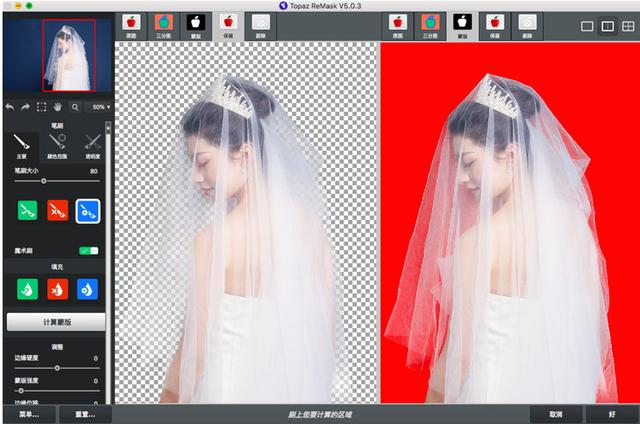The width and height of the screenshot is (640, 424).
Task: Click the cancel button at bottom right
Action: [556, 414]
